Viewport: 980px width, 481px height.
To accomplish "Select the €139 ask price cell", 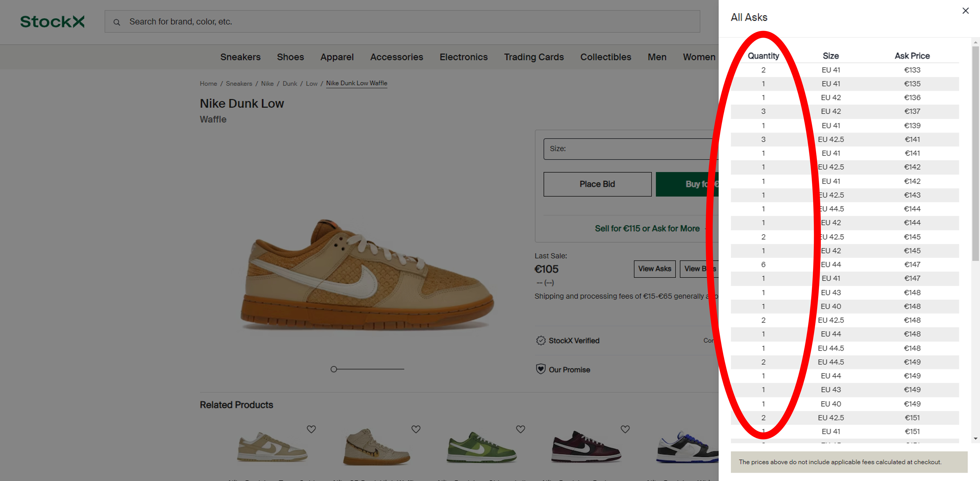I will [912, 126].
